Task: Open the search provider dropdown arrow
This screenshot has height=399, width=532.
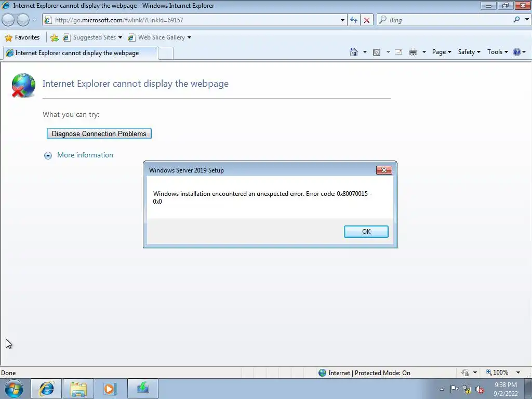Action: click(x=527, y=20)
